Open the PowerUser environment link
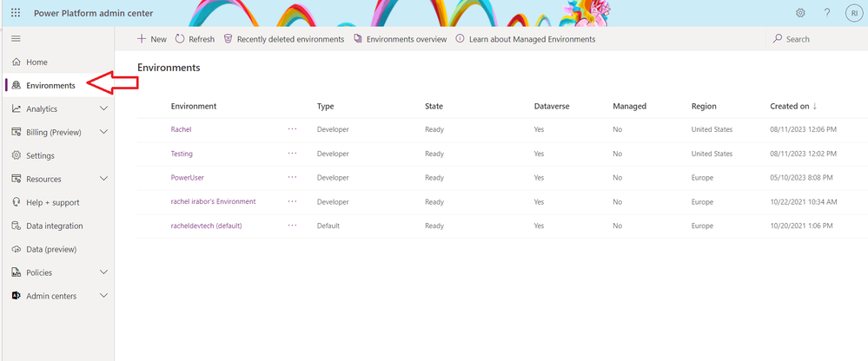Image resolution: width=868 pixels, height=361 pixels. [x=188, y=177]
